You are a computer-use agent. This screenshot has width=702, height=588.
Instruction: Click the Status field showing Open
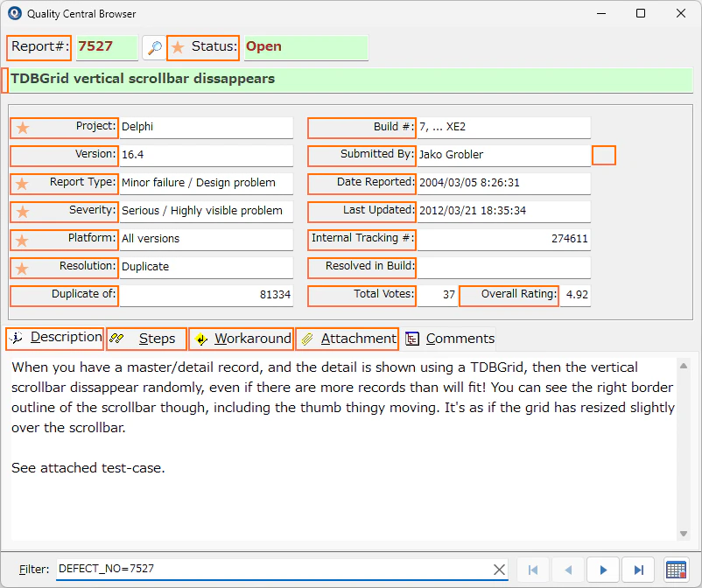[x=306, y=47]
